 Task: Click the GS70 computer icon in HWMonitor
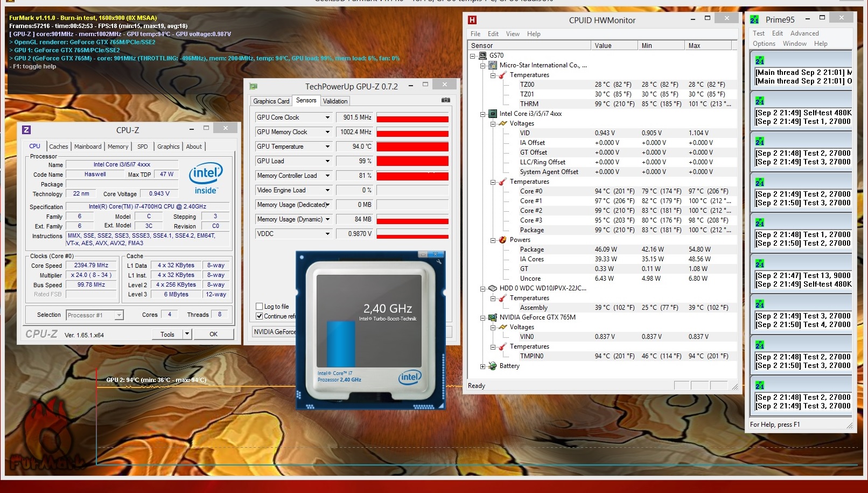tap(482, 55)
